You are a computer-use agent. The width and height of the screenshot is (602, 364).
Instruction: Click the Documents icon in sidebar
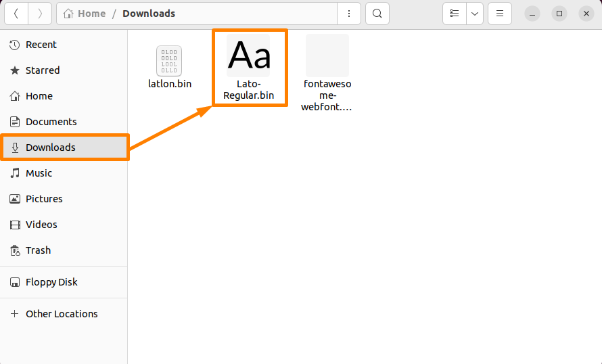(15, 122)
